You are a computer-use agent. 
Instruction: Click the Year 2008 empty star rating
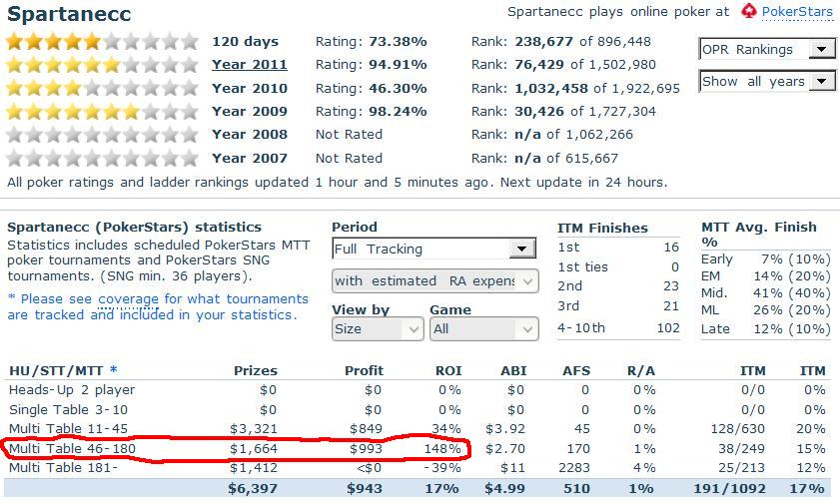(x=103, y=134)
